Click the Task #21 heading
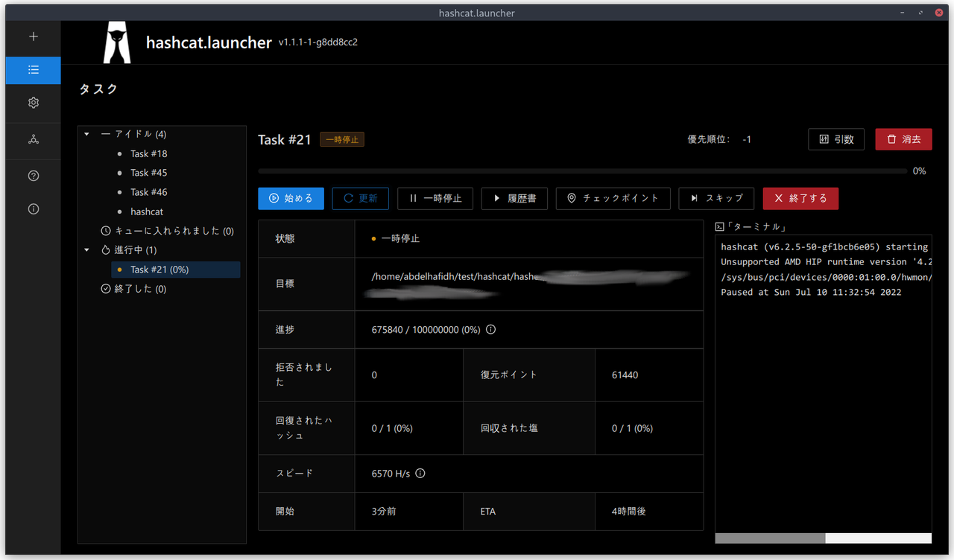954x560 pixels. pos(284,139)
